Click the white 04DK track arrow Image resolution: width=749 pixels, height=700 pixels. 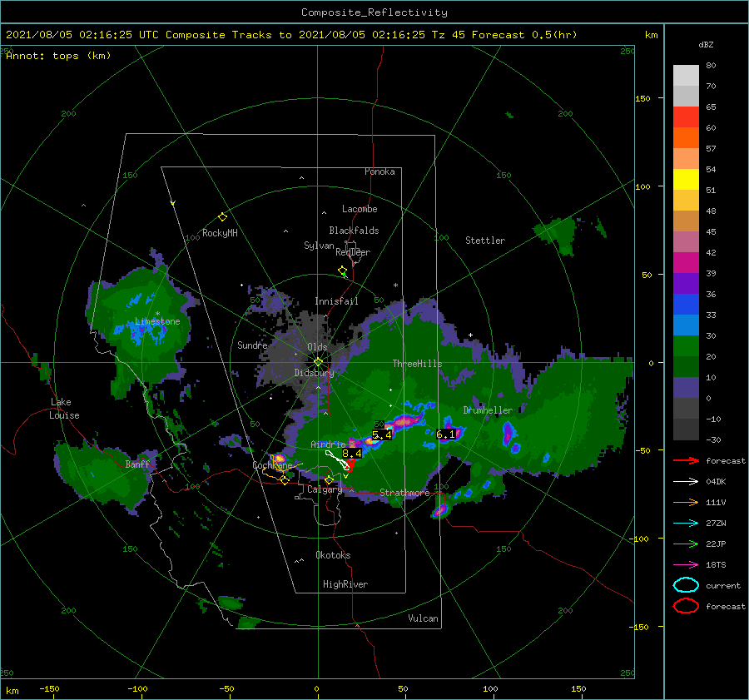pos(686,481)
